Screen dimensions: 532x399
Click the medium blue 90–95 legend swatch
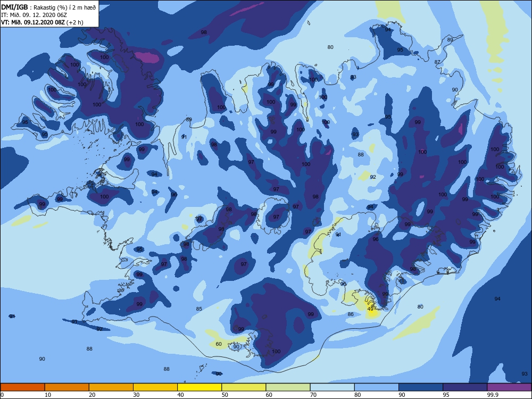[421, 387]
